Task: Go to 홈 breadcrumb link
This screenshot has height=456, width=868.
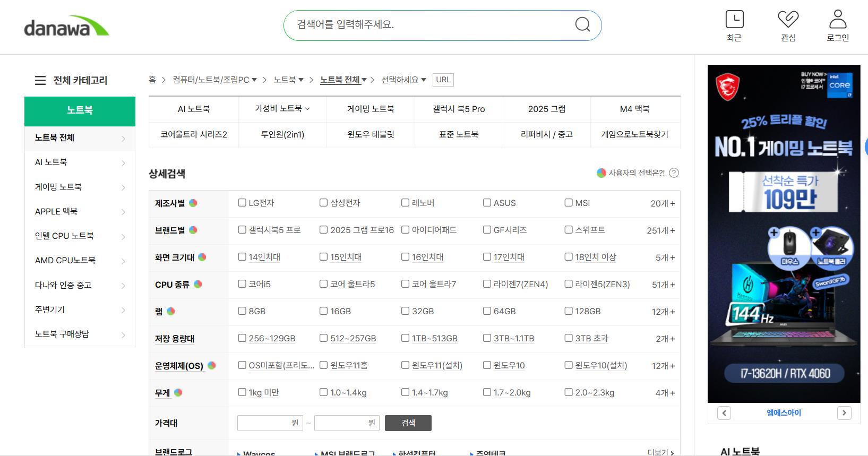Action: tap(152, 80)
